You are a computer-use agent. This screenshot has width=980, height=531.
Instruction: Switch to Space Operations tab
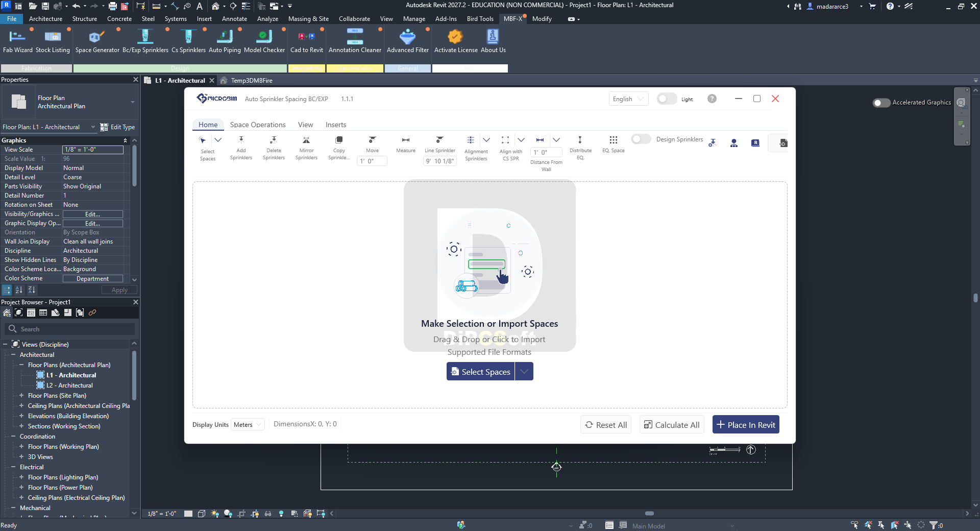pyautogui.click(x=258, y=125)
